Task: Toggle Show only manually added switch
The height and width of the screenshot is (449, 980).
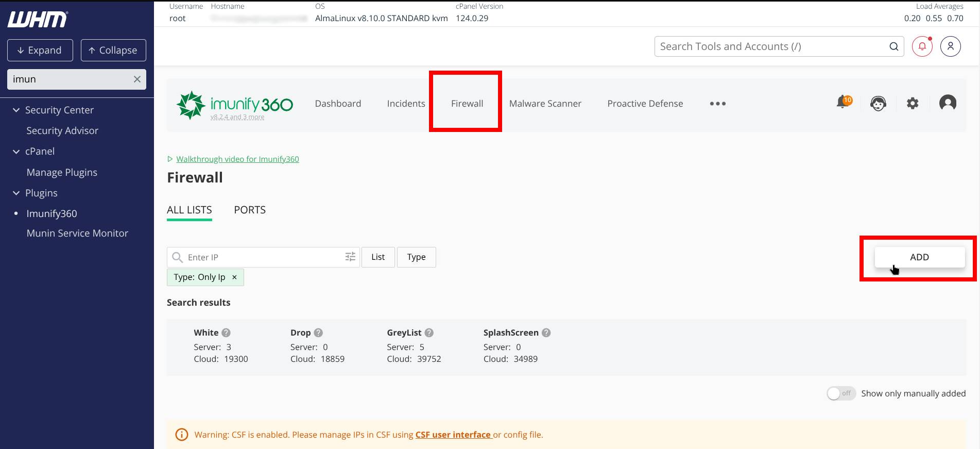Action: [841, 393]
